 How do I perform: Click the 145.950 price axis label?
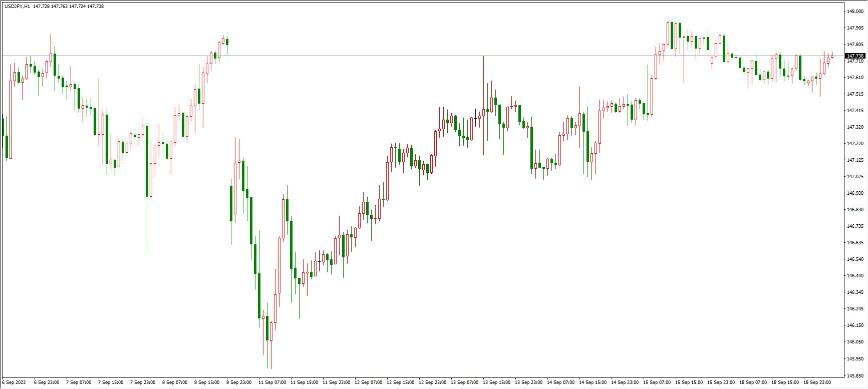click(x=855, y=359)
